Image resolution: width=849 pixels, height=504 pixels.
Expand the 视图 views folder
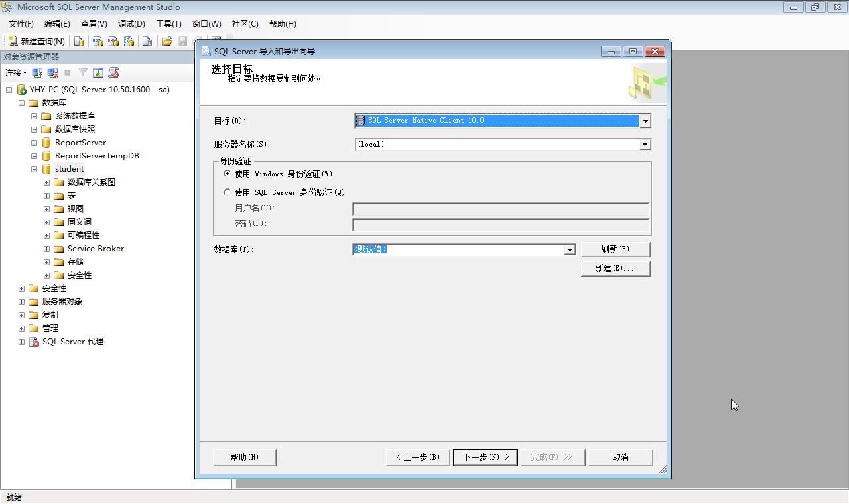[x=46, y=209]
